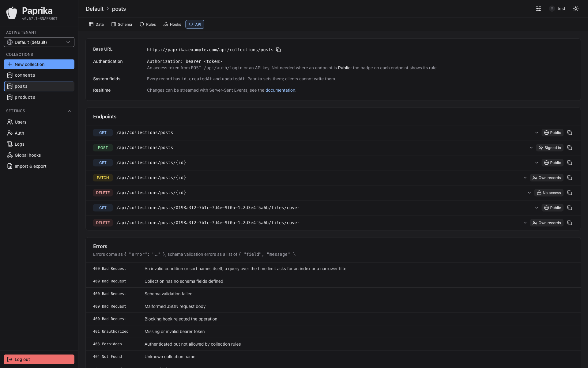Image resolution: width=588 pixels, height=368 pixels.
Task: Open Import & export page
Action: coord(39,166)
